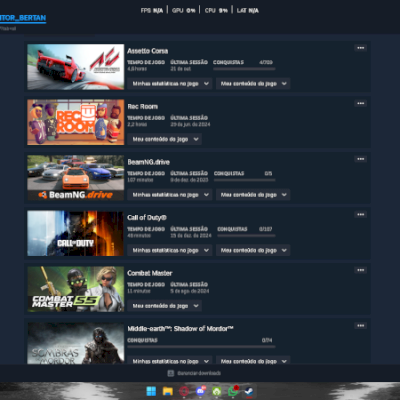Open Windows Start menu

coord(151,391)
